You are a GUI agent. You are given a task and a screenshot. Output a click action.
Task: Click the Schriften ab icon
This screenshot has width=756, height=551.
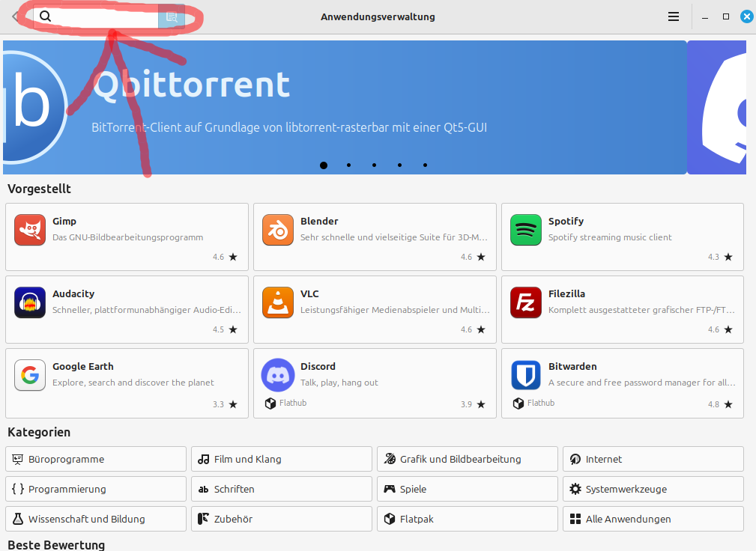pos(204,490)
